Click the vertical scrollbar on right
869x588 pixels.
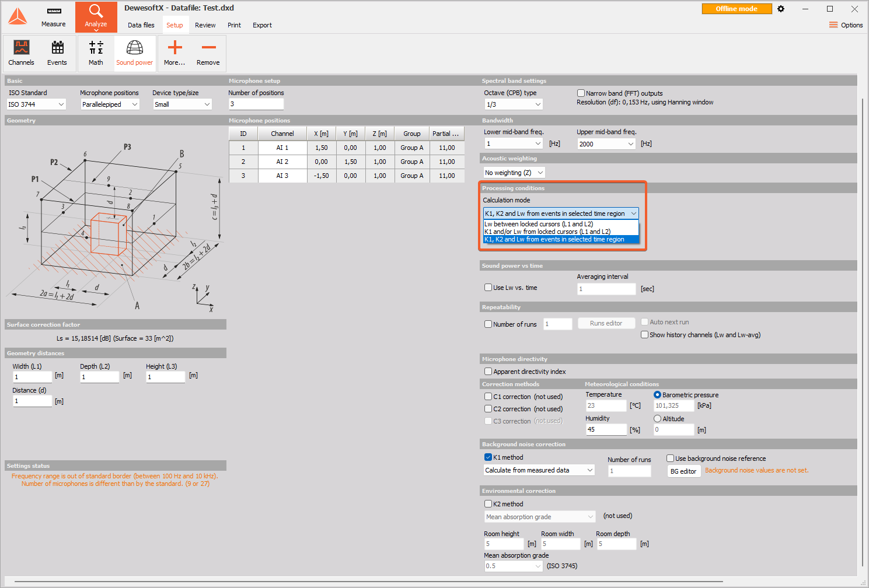click(863, 332)
